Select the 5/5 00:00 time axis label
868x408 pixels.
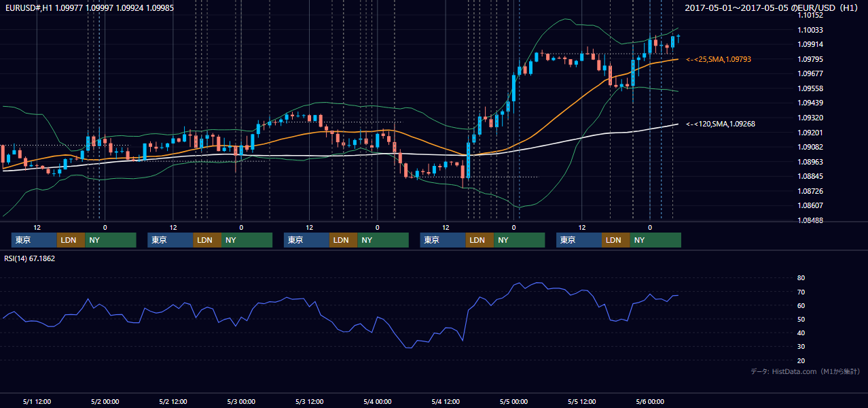(x=513, y=401)
